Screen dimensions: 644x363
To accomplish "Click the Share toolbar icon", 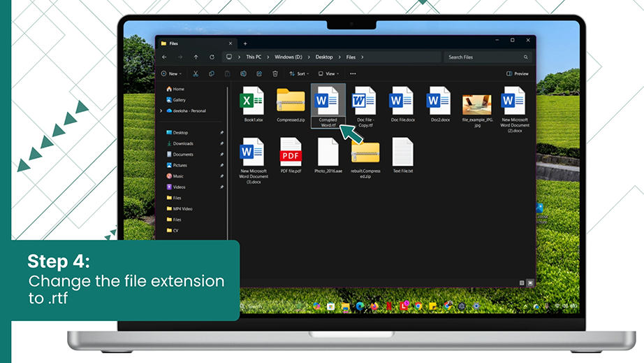I will [x=259, y=73].
